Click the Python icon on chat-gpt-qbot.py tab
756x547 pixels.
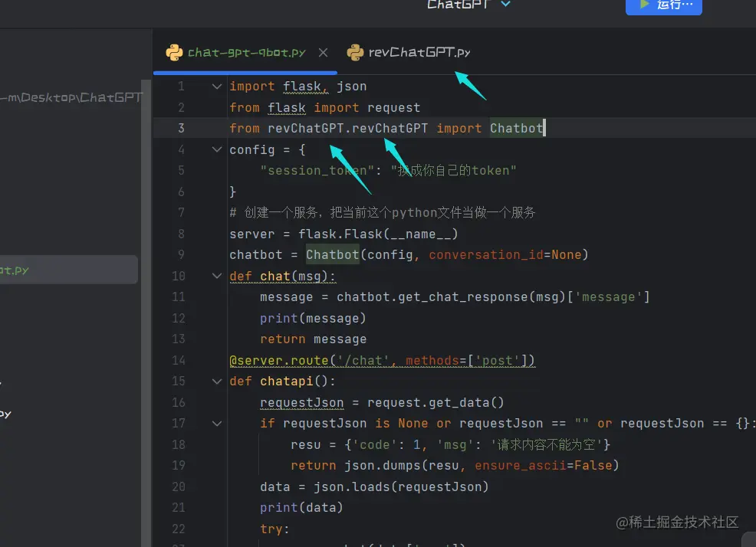tap(174, 53)
